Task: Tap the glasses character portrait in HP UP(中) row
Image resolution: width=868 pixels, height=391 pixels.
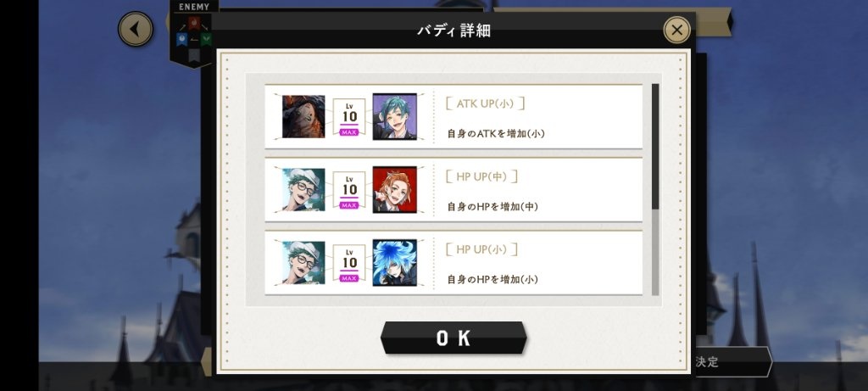Action: [x=303, y=190]
